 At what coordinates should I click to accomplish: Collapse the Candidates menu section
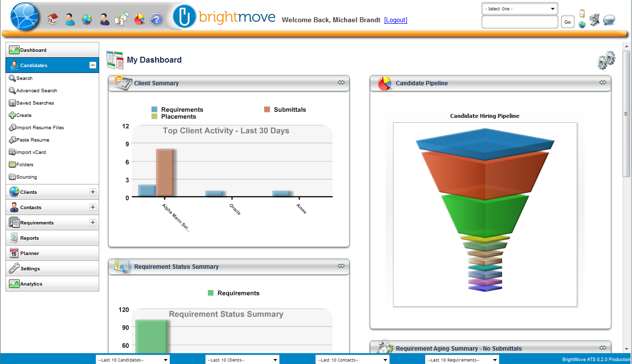[x=93, y=65]
